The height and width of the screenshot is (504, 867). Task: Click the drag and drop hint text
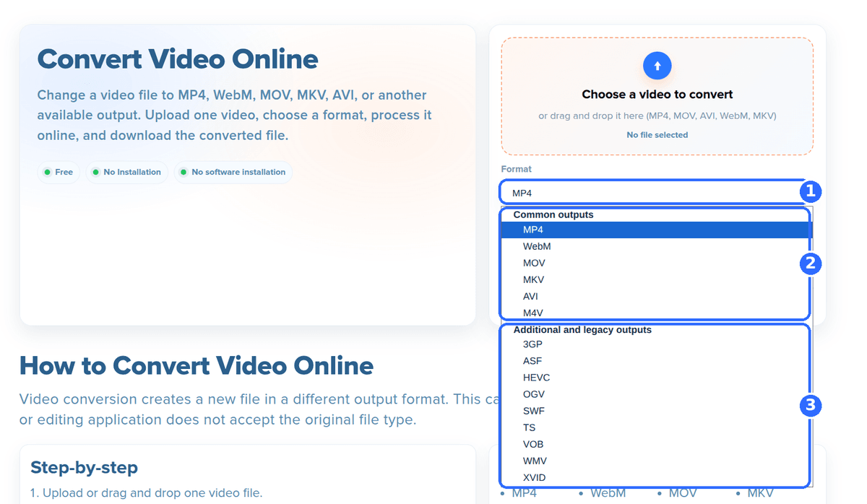coord(657,116)
